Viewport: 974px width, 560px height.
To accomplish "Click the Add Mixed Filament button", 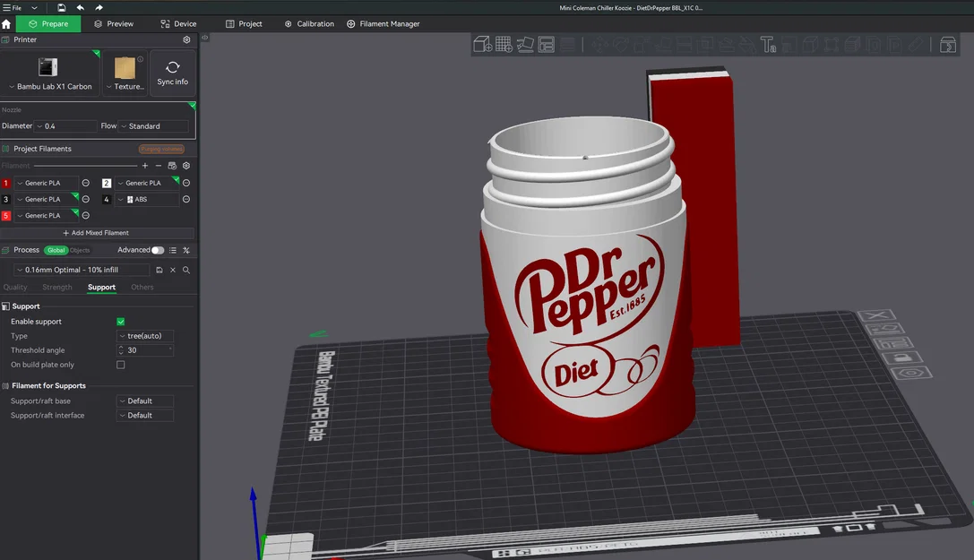I will pos(96,233).
